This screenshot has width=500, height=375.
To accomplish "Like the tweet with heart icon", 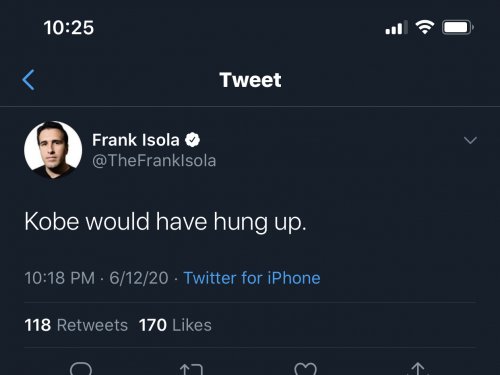I will pyautogui.click(x=305, y=369).
